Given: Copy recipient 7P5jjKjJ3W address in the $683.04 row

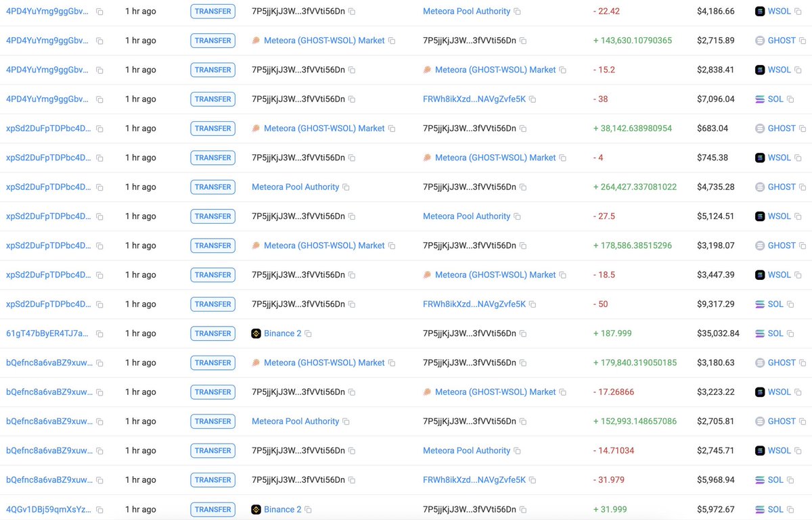Looking at the screenshot, I should pos(523,128).
